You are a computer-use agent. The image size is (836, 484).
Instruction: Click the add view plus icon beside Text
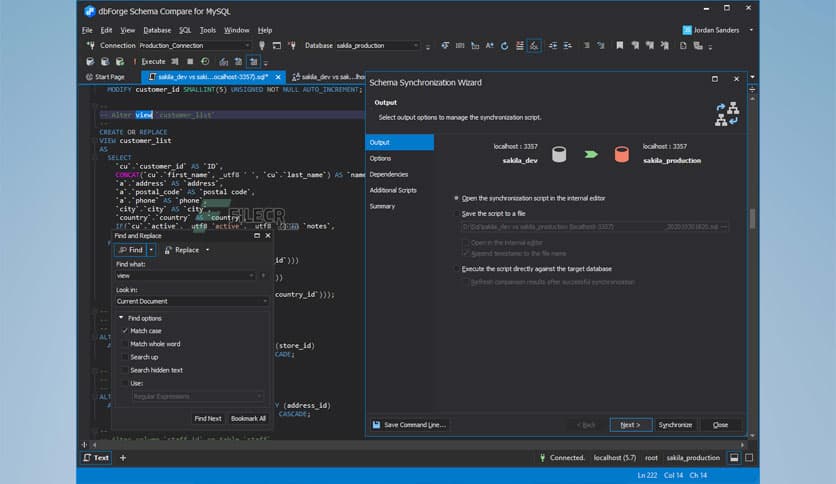[123, 457]
